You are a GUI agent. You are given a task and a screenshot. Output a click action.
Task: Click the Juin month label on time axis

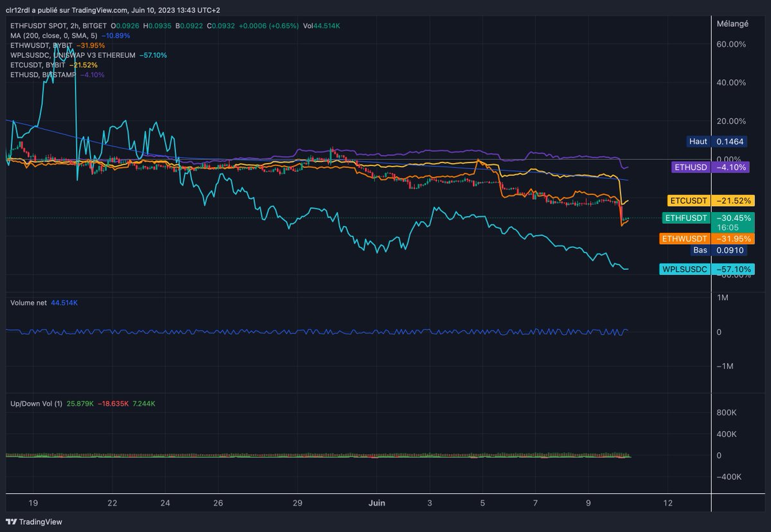(377, 503)
